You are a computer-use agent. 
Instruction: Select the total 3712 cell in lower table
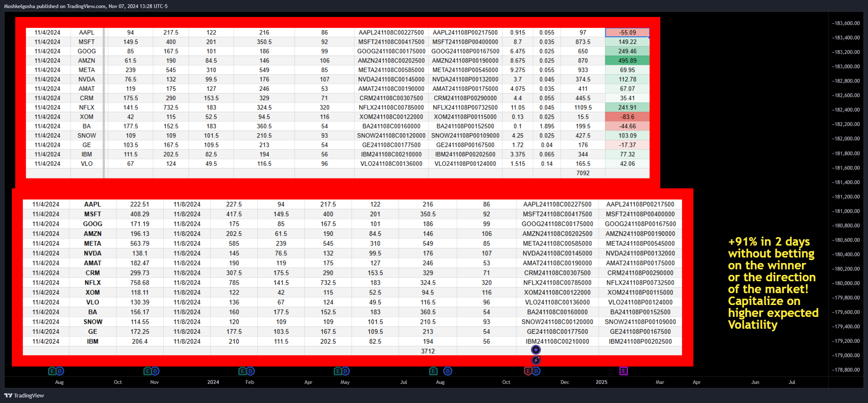click(428, 351)
